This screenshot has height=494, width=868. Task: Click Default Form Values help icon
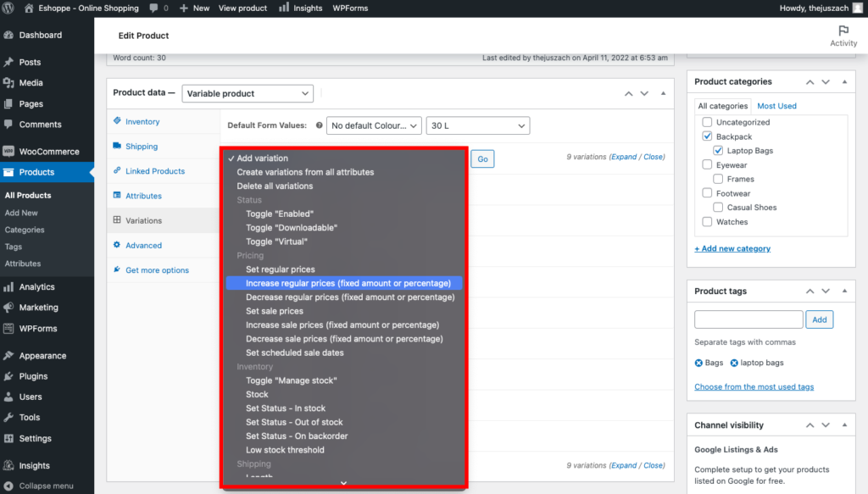pyautogui.click(x=320, y=125)
